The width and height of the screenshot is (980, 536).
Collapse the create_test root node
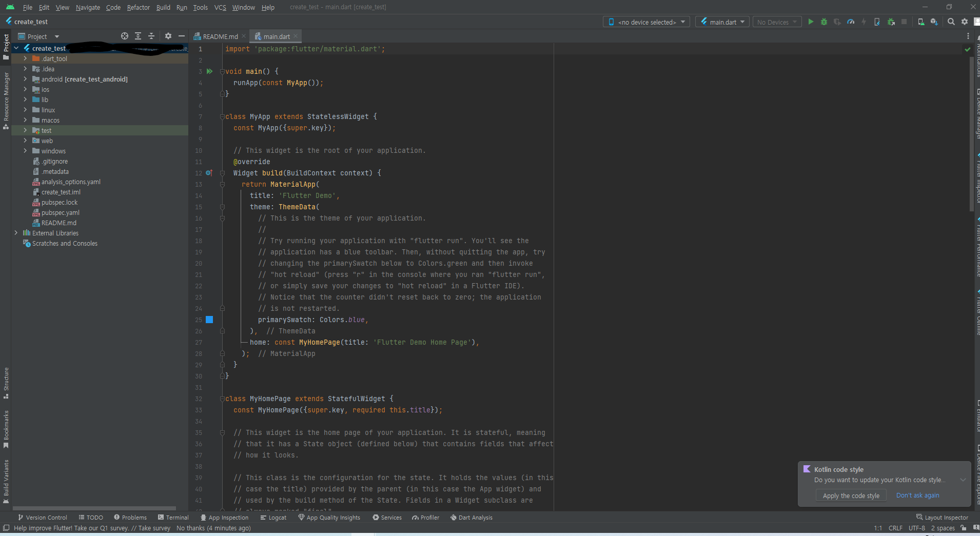pos(16,48)
